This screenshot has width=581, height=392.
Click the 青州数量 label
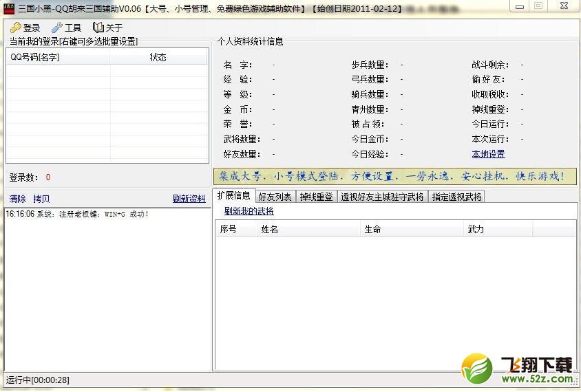coord(370,110)
